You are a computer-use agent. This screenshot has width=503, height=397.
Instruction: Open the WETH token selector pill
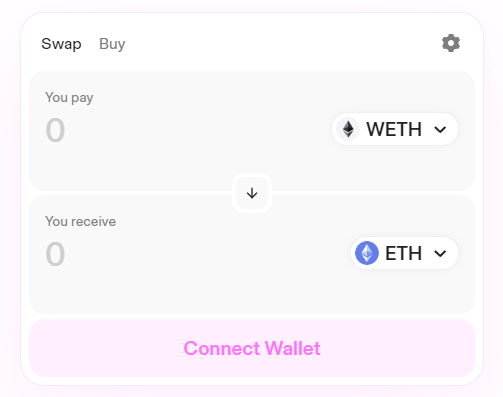[x=395, y=129]
